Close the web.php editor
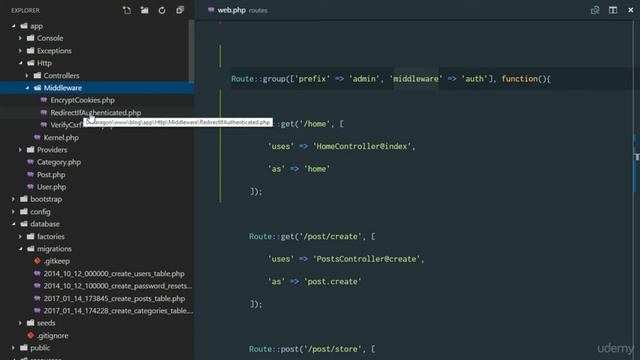The image size is (640, 360). pyautogui.click(x=631, y=10)
